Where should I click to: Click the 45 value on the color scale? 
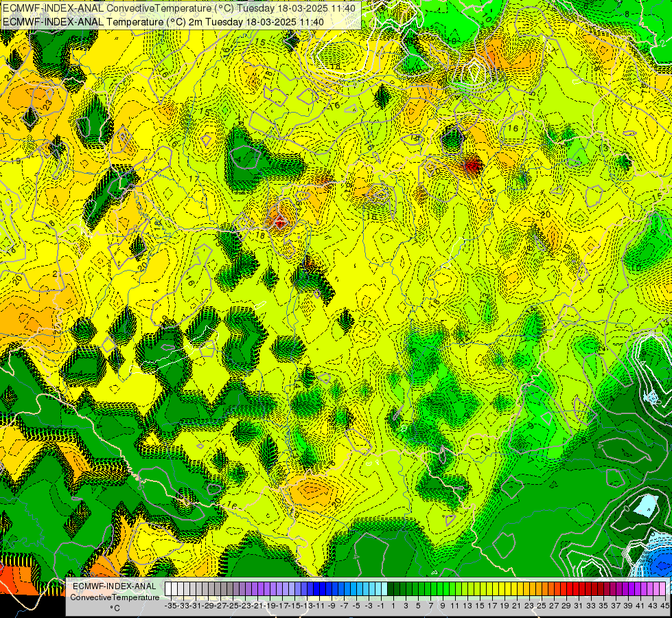click(x=664, y=606)
